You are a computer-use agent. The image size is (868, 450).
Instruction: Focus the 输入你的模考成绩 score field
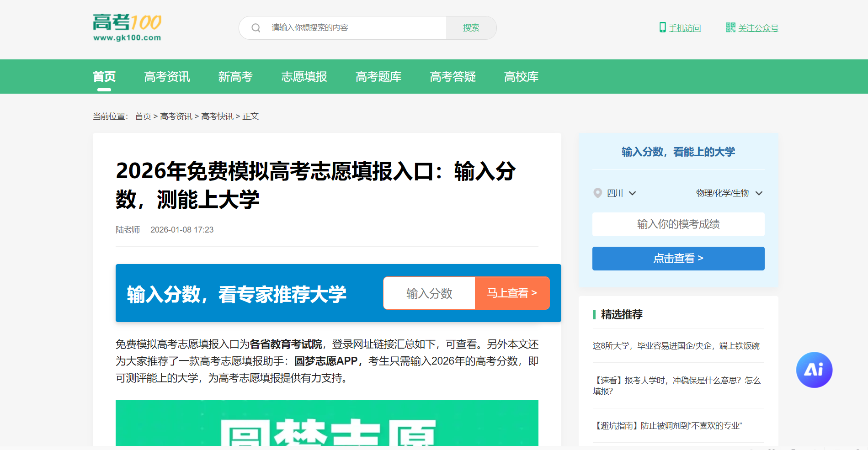tap(678, 224)
